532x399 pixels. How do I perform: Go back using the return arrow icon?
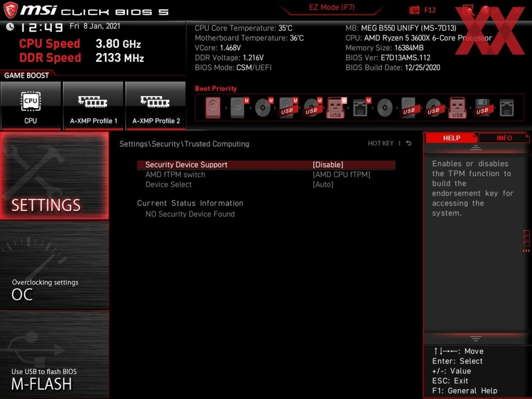(409, 143)
